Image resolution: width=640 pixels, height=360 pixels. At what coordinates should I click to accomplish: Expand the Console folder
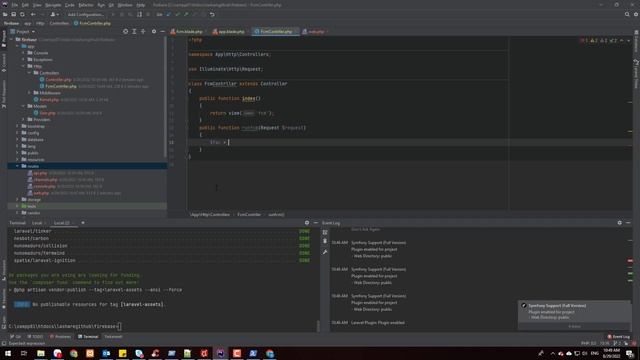pyautogui.click(x=24, y=53)
